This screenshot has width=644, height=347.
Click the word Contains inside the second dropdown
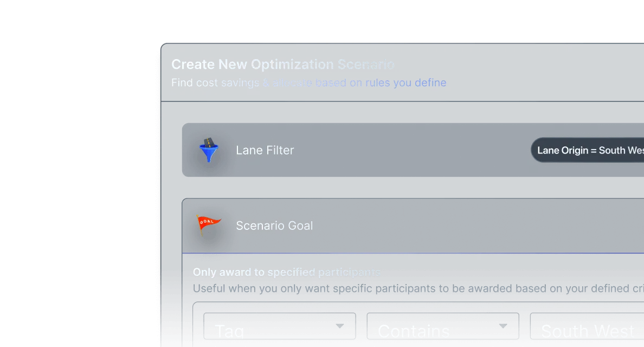[413, 331]
